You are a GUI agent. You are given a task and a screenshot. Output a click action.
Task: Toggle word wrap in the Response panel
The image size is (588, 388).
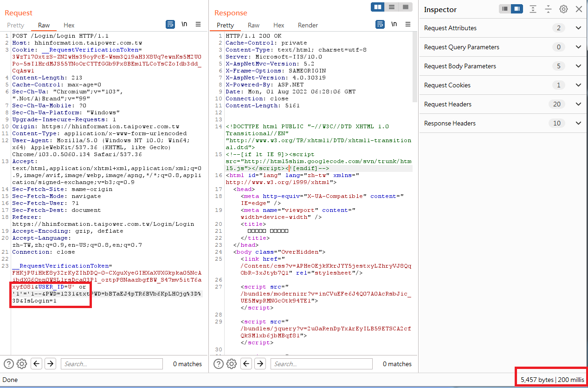pos(380,24)
